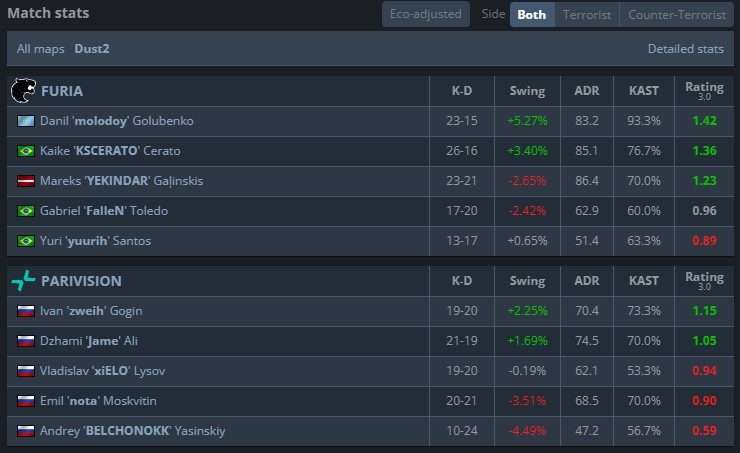Select the Both sides filter

tap(532, 15)
